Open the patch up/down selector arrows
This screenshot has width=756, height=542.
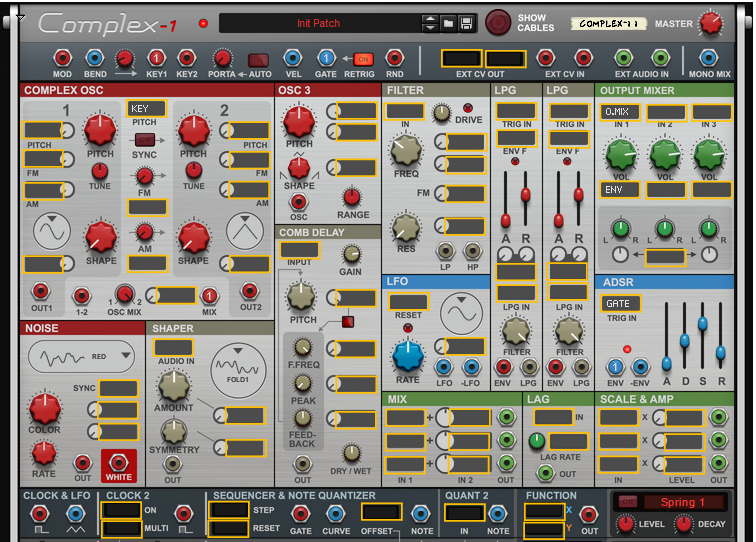(x=430, y=23)
